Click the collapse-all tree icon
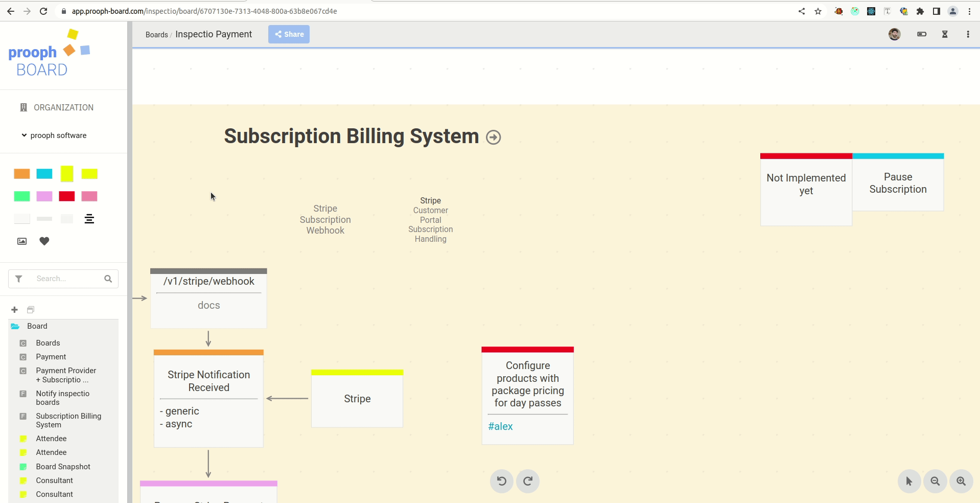 pyautogui.click(x=31, y=310)
